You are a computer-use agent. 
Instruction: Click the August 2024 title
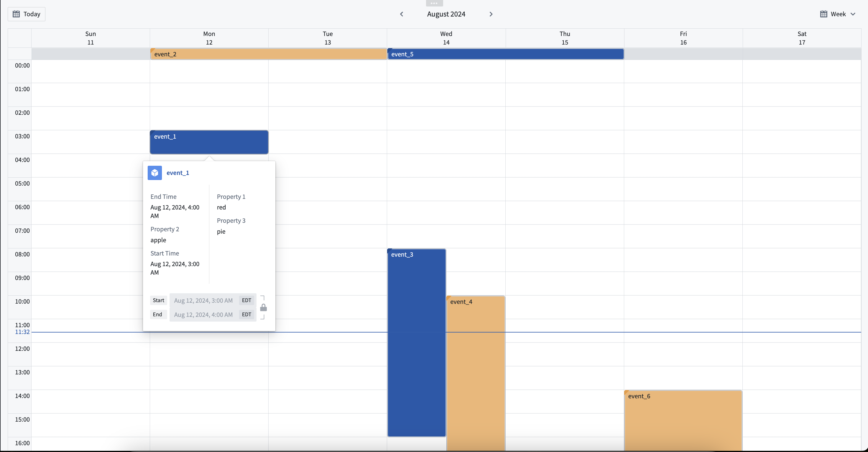446,14
